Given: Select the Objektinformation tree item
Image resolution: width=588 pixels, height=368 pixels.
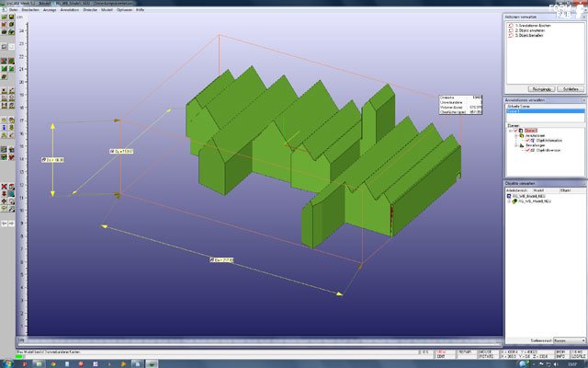Looking at the screenshot, I should point(549,141).
